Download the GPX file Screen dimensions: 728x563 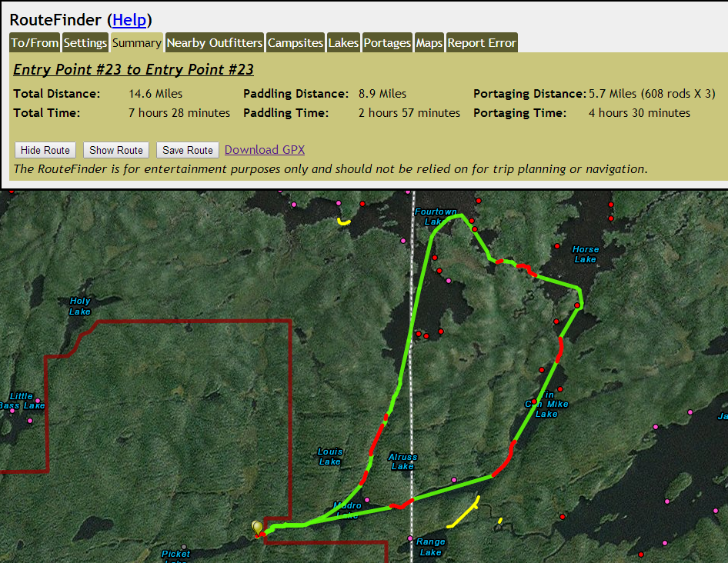[x=264, y=150]
